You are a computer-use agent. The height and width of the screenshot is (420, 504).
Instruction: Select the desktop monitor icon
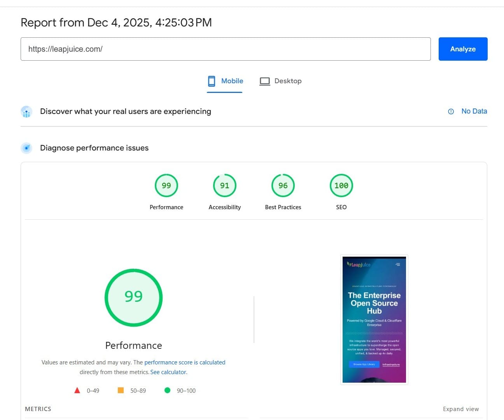[265, 81]
